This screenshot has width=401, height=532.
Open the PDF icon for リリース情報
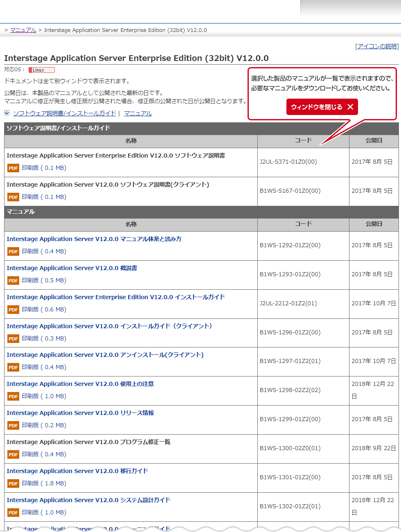point(13,426)
